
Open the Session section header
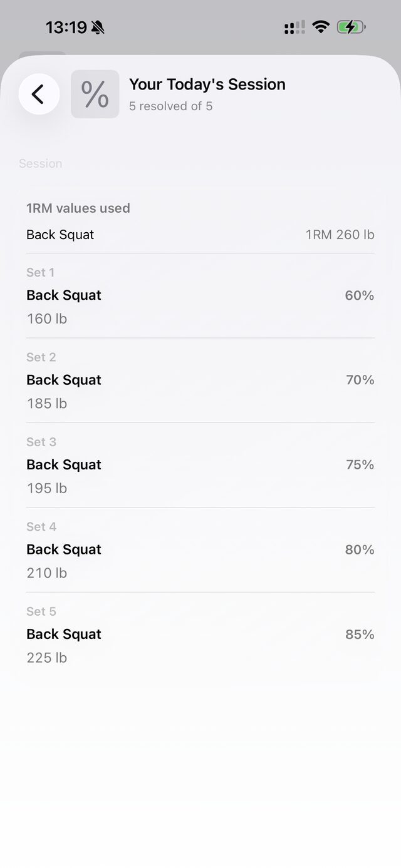pos(40,163)
